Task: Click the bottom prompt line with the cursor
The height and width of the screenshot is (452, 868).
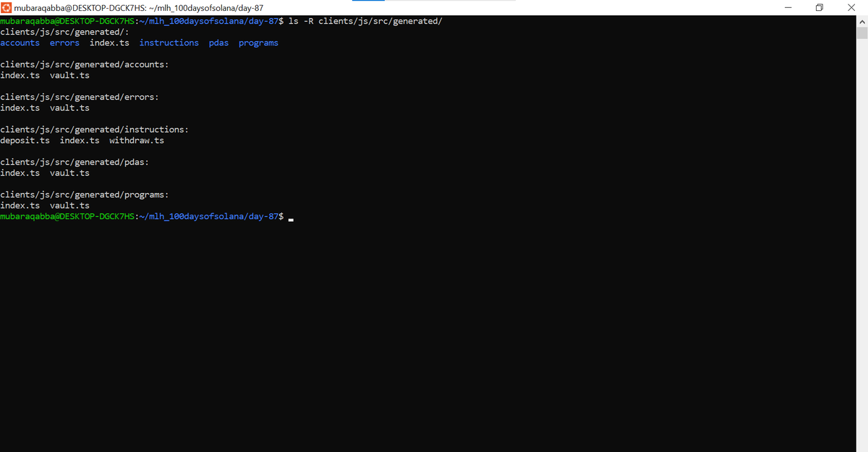Action: 147,216
